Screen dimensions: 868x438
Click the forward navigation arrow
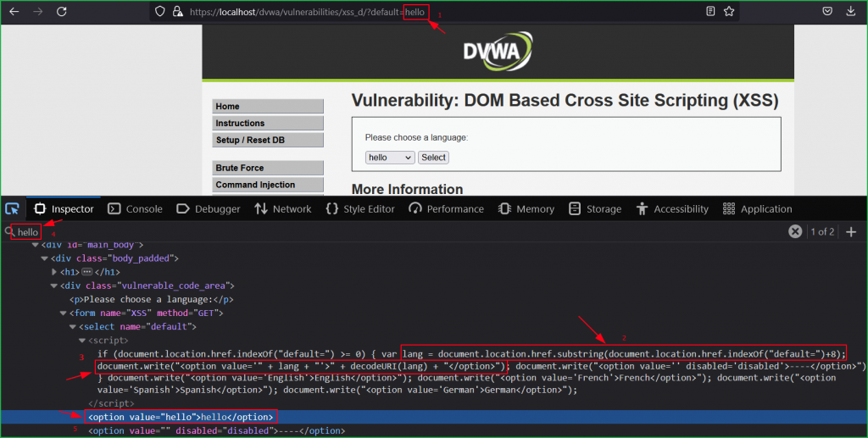[x=38, y=12]
